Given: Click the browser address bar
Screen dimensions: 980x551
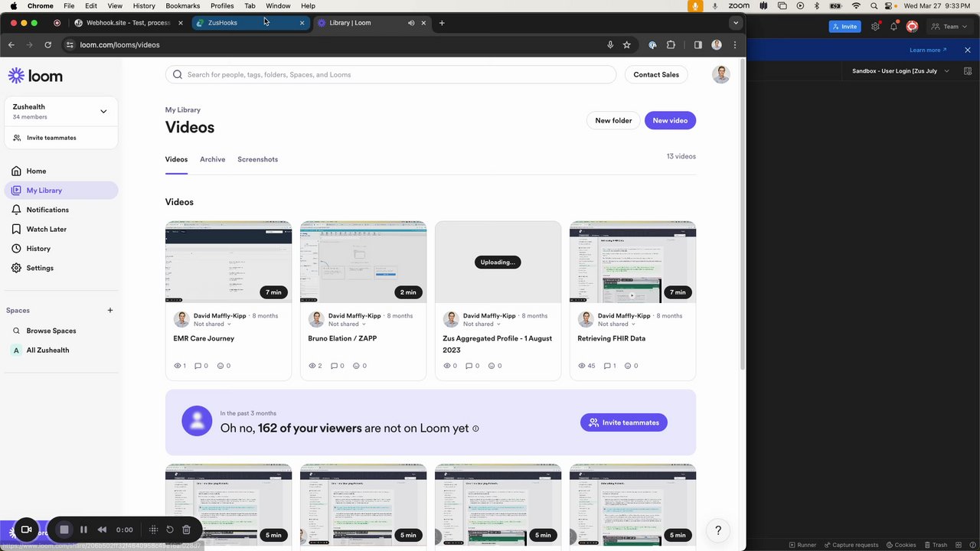Looking at the screenshot, I should click(337, 44).
